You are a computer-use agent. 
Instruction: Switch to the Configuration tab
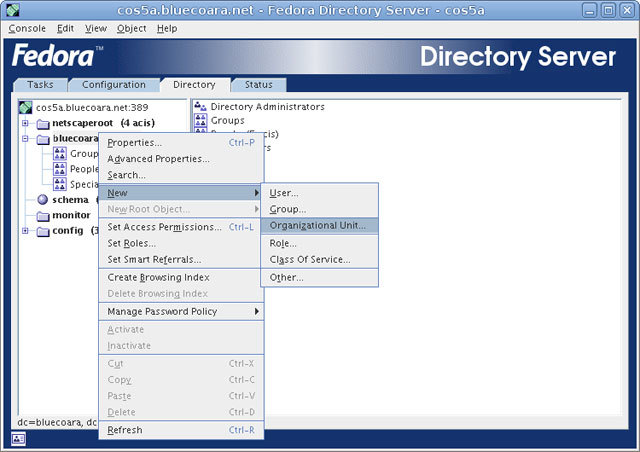[114, 85]
